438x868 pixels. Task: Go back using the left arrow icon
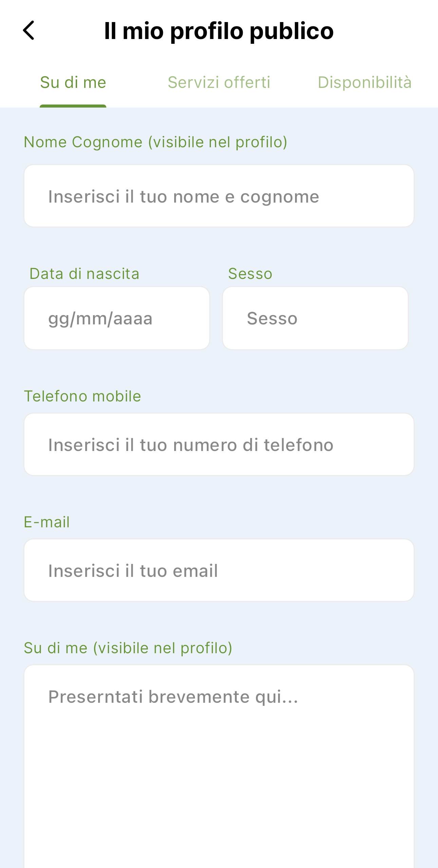[x=29, y=30]
